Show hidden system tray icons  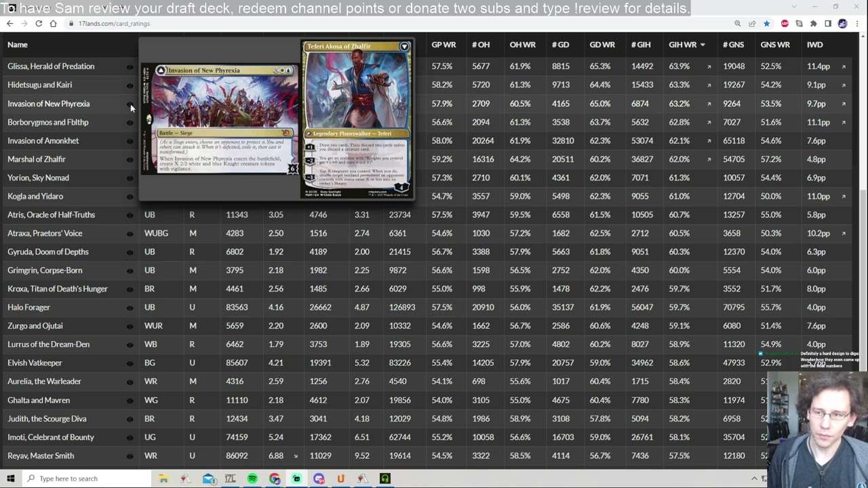(754, 479)
